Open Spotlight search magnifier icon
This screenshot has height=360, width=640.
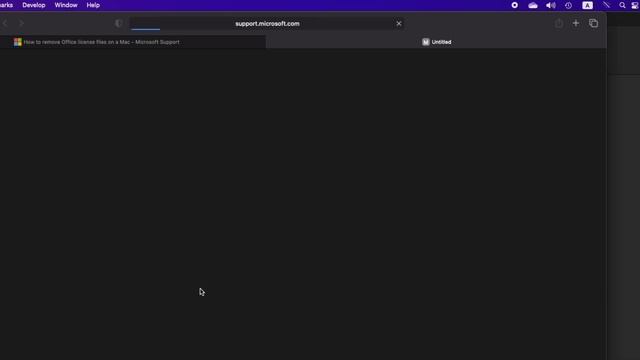click(622, 5)
